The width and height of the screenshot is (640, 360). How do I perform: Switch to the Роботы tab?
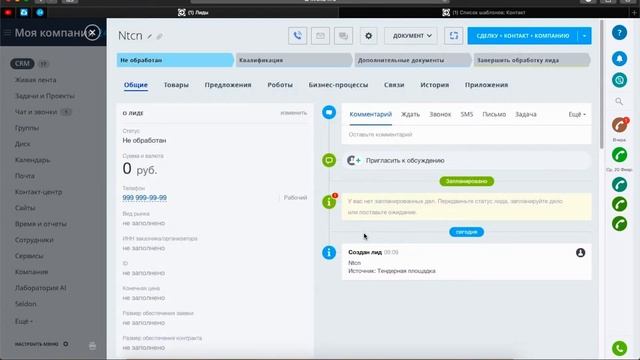280,85
